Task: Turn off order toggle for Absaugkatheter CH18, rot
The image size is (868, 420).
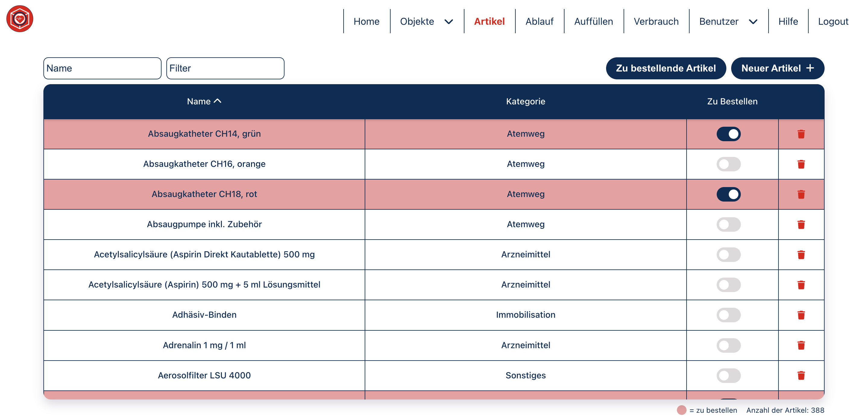Action: click(728, 194)
